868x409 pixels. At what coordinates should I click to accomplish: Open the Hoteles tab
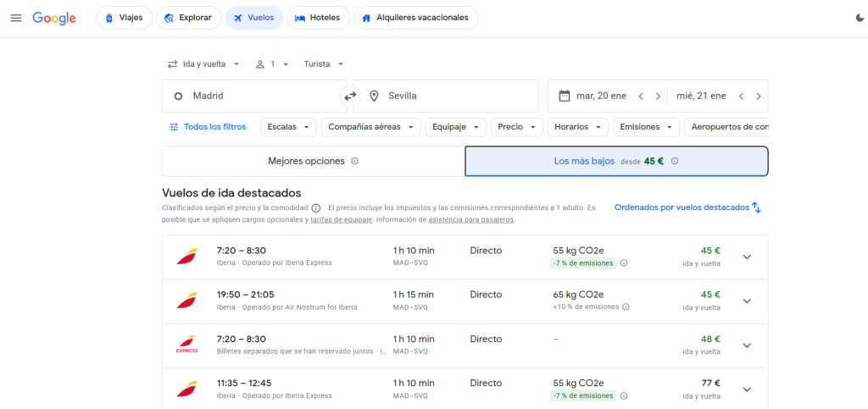tap(319, 18)
